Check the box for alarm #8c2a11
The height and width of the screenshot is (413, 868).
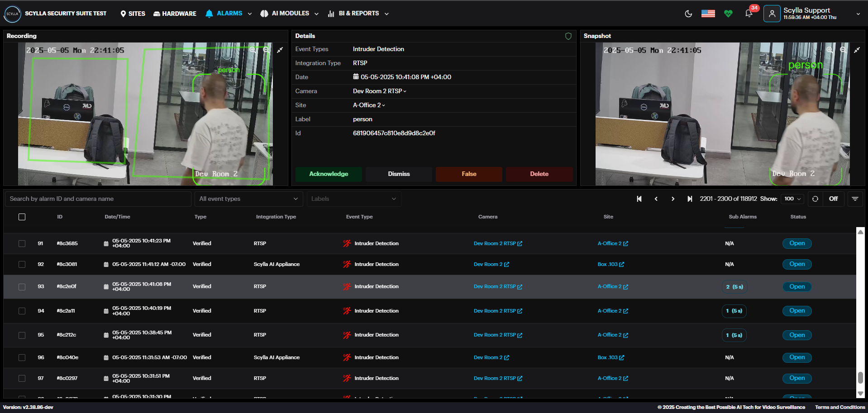(x=22, y=311)
